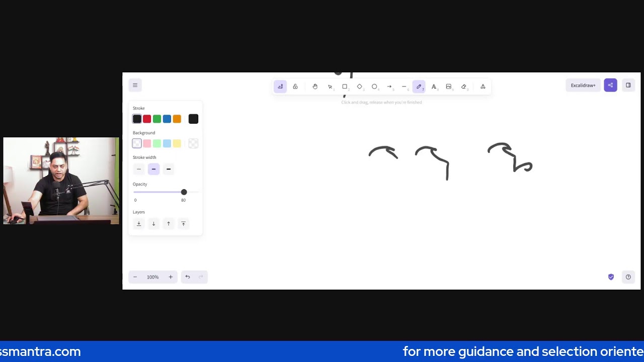
Task: Open the help question mark icon
Action: [x=628, y=277]
